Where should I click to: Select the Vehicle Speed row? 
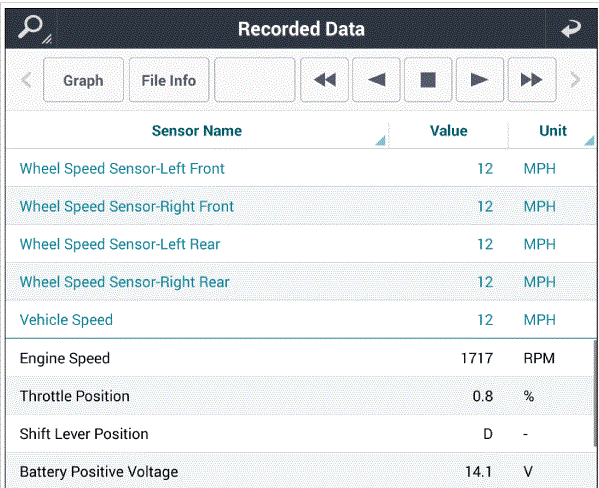point(301,319)
